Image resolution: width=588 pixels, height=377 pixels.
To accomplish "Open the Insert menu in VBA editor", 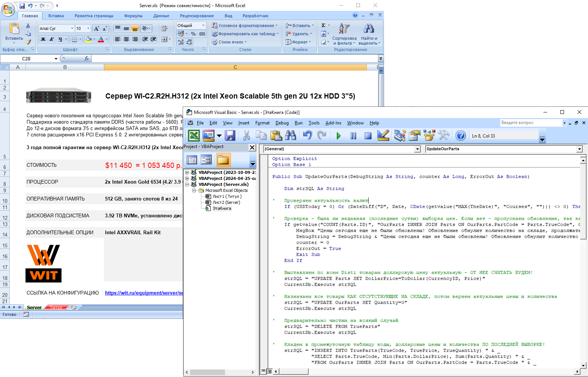I will click(x=244, y=123).
